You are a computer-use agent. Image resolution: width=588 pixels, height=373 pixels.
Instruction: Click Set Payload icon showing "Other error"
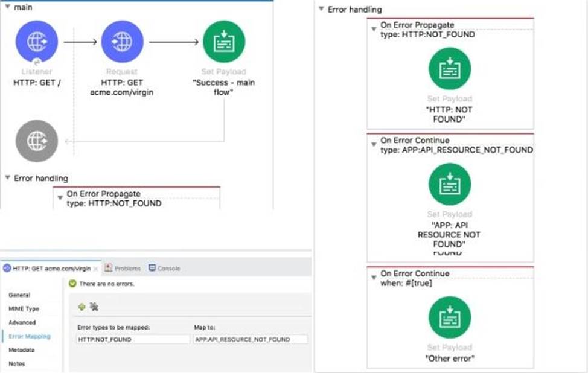pyautogui.click(x=450, y=317)
